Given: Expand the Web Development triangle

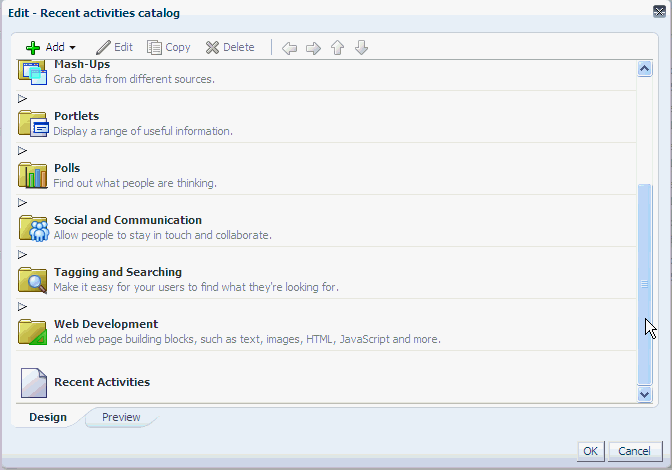Looking at the screenshot, I should (x=22, y=307).
